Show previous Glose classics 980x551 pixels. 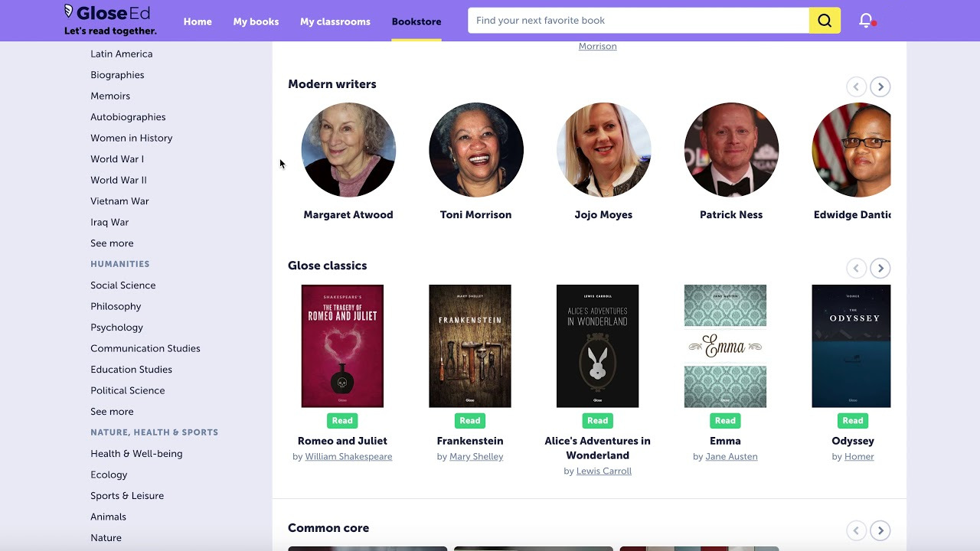click(x=856, y=268)
